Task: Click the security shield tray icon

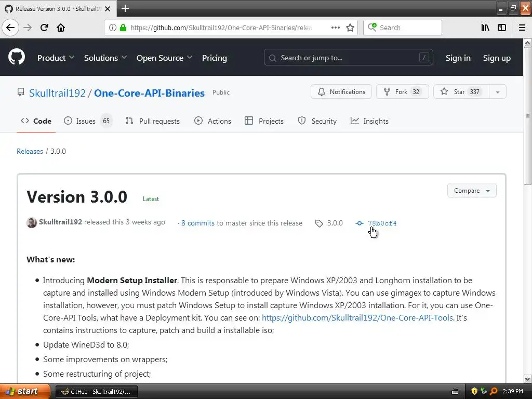Action: coord(474,391)
